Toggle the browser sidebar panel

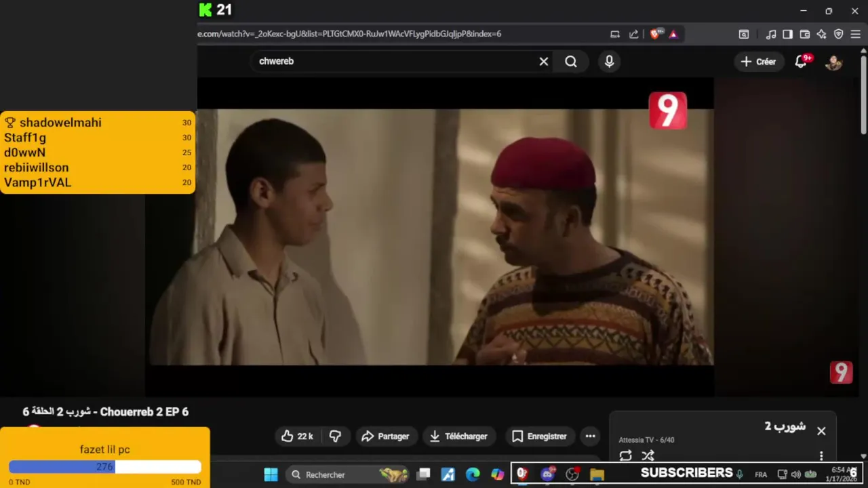tap(787, 34)
